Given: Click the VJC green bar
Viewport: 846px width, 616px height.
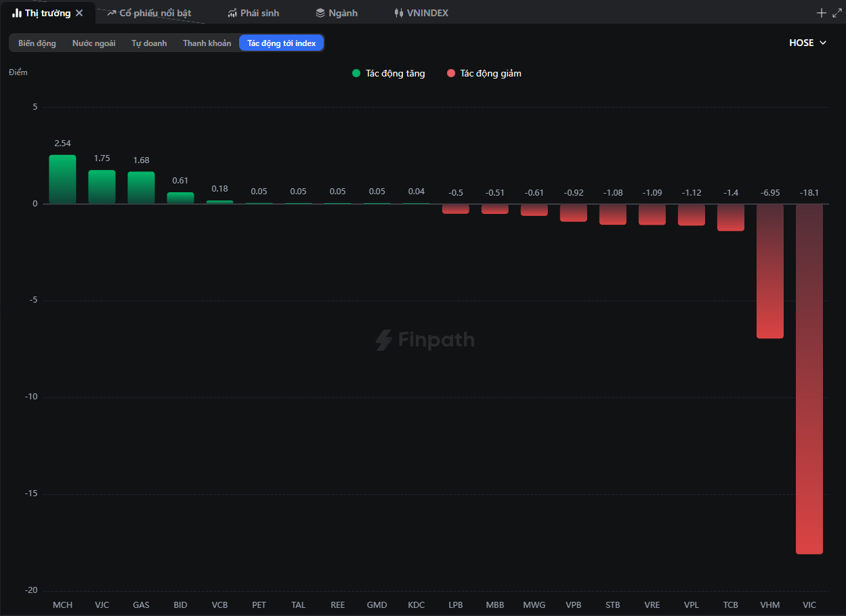Looking at the screenshot, I should tap(102, 187).
